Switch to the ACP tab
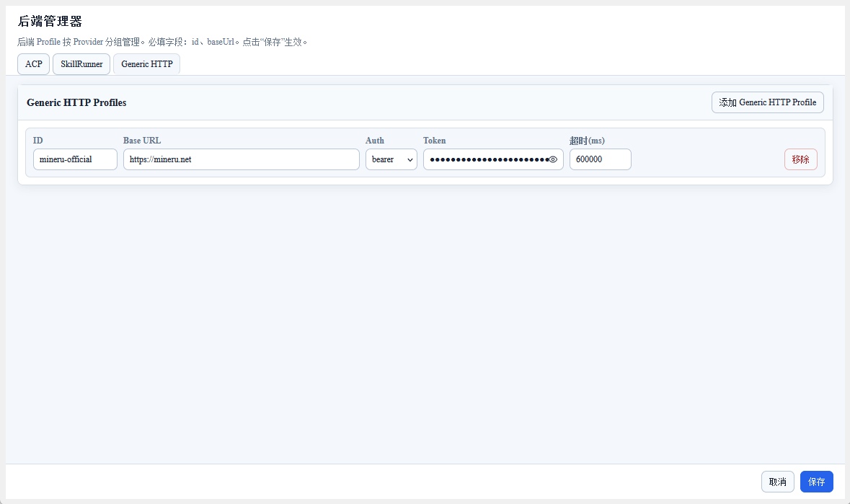This screenshot has width=850, height=504. point(34,64)
